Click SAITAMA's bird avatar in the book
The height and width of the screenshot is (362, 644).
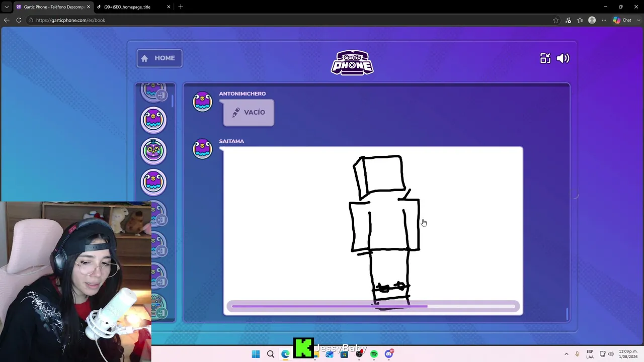203,149
